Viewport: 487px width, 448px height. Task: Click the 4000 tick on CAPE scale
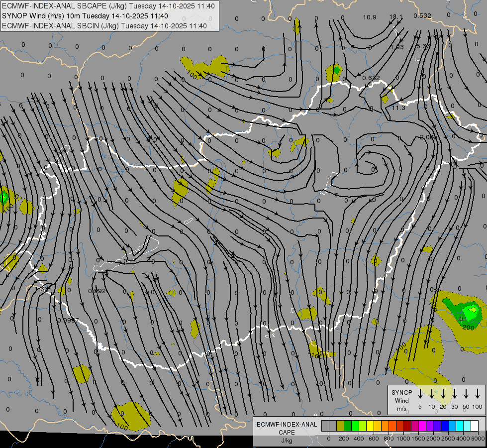[x=463, y=439]
